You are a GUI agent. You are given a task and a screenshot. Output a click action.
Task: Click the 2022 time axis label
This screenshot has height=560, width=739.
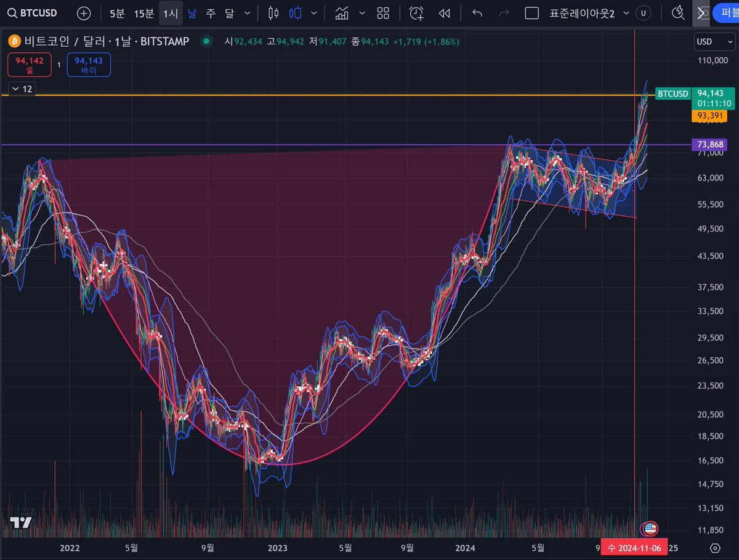(x=70, y=548)
